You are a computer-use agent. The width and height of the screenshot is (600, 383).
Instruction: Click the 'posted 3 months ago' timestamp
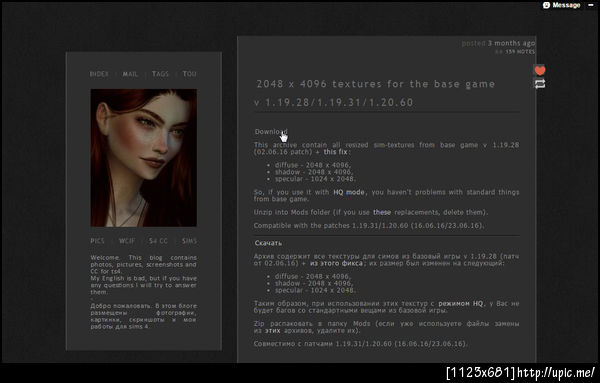498,43
